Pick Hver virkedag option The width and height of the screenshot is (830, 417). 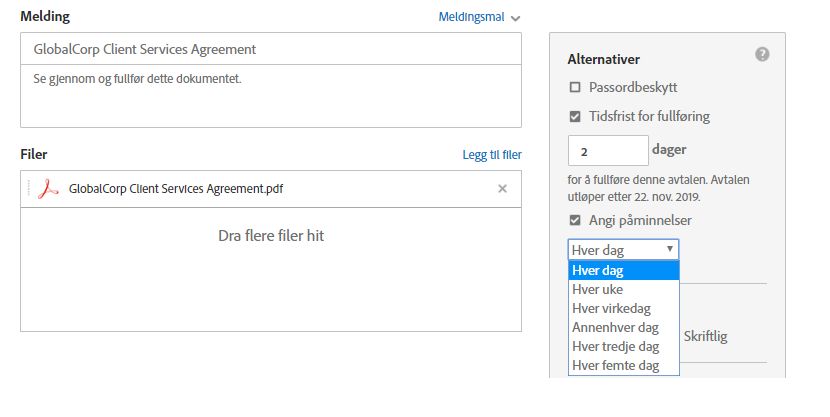pos(624,309)
